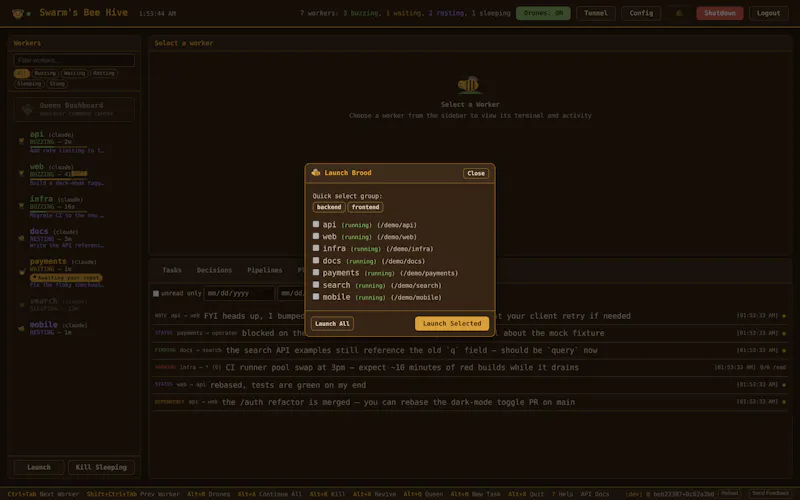
Task: Filter workers by Sleeping
Action: (29, 84)
